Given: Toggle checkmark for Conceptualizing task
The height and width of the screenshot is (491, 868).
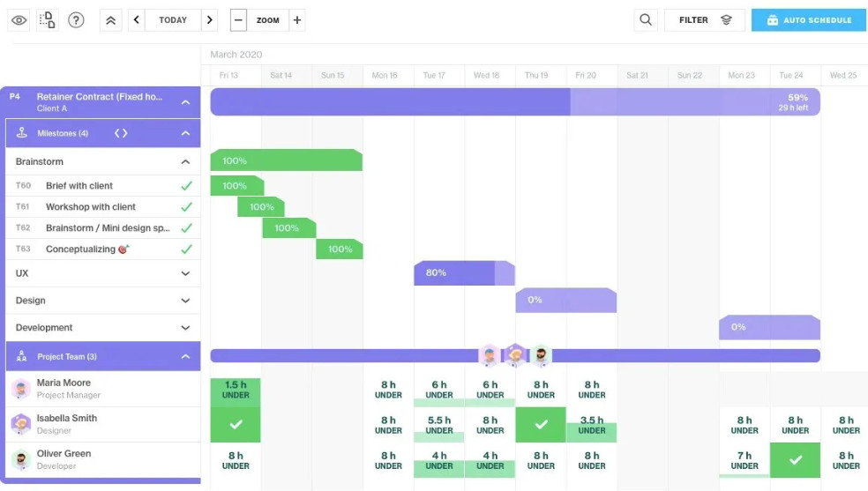Looking at the screenshot, I should (x=186, y=249).
